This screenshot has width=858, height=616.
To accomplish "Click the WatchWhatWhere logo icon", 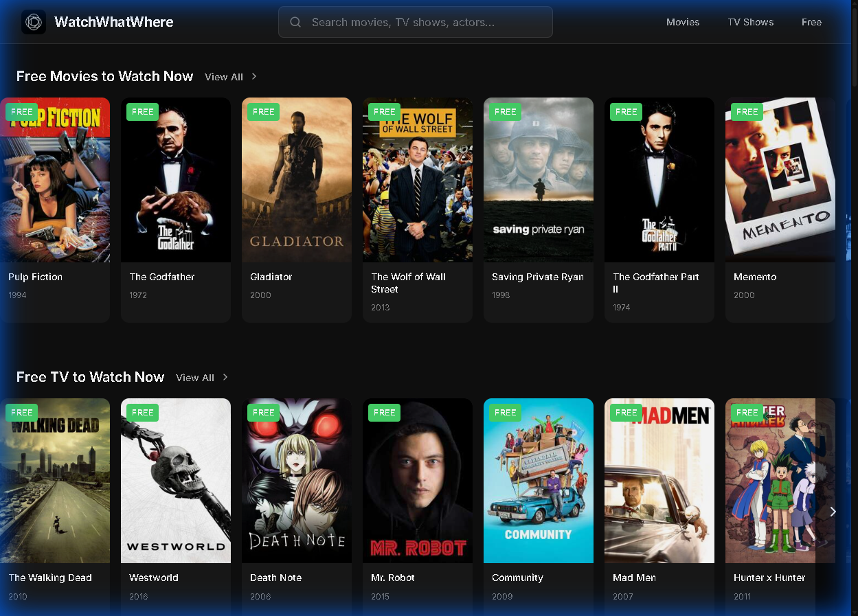I will coord(33,21).
